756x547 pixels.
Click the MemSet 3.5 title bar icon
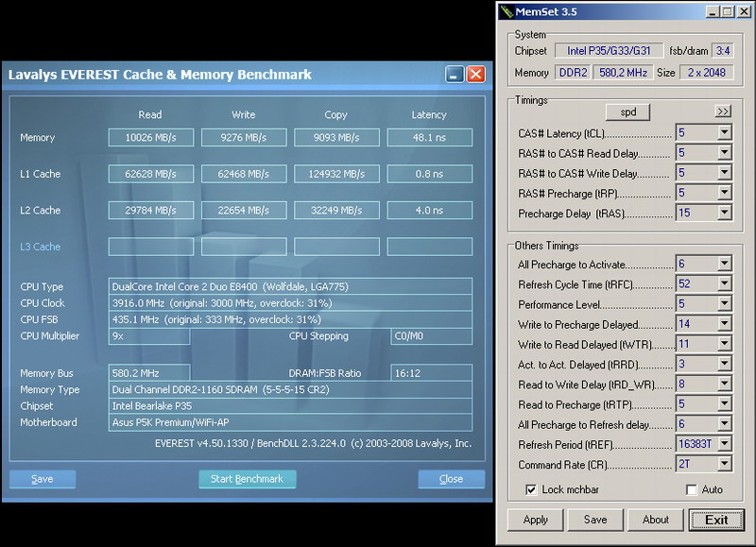[507, 11]
